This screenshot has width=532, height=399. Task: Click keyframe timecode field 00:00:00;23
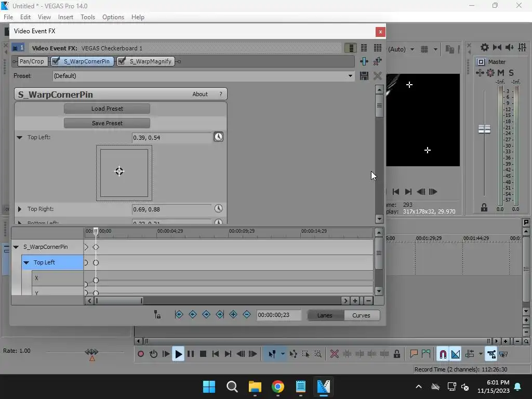point(278,315)
